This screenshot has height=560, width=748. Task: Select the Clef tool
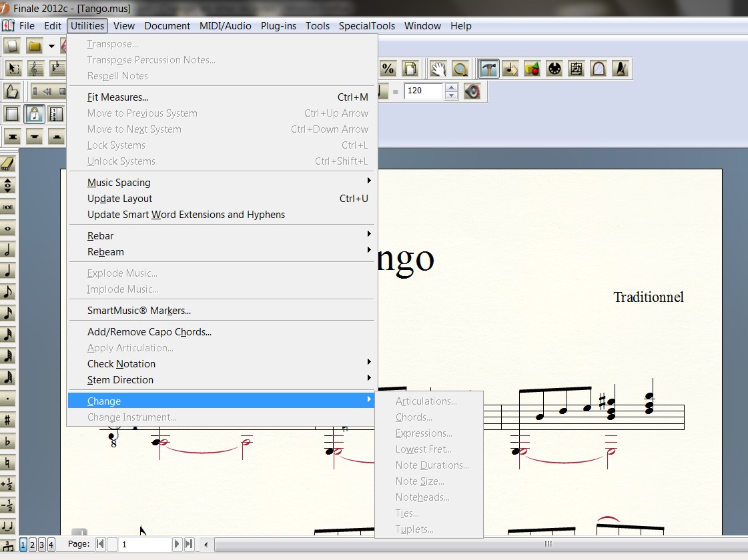[x=35, y=69]
